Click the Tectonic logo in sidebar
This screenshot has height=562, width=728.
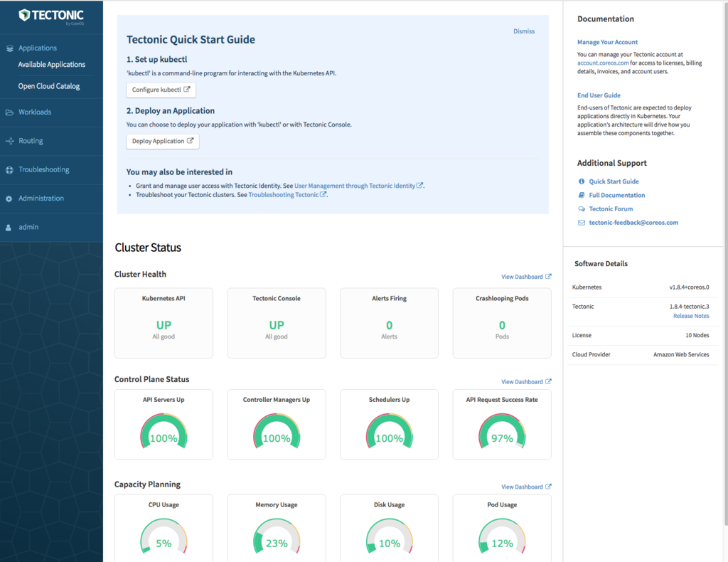51,16
